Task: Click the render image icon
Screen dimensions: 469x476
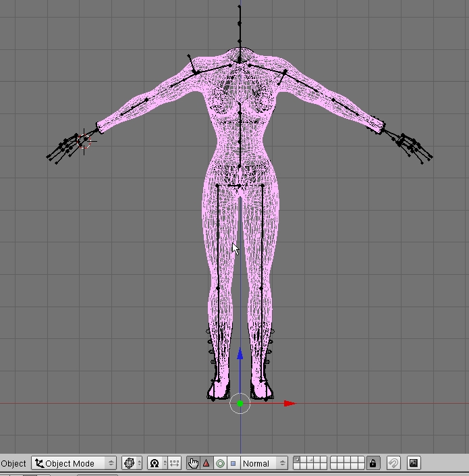Action: tap(414, 463)
